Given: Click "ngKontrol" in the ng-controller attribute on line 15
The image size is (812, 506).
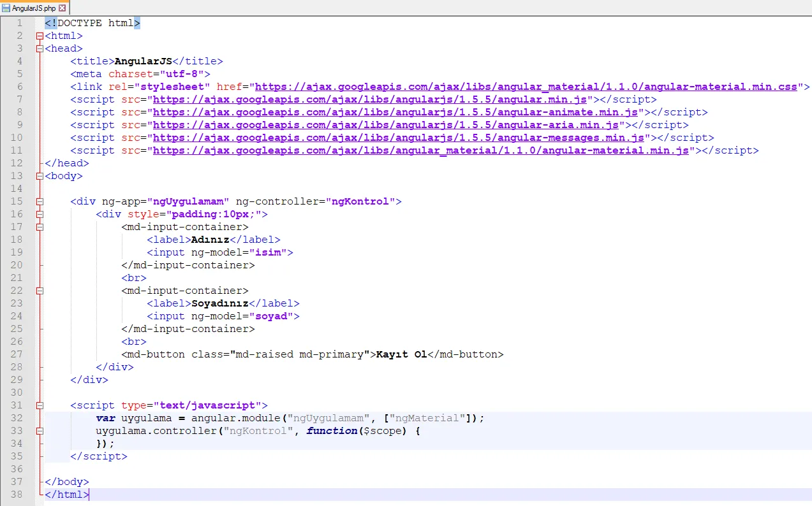Looking at the screenshot, I should pyautogui.click(x=360, y=201).
